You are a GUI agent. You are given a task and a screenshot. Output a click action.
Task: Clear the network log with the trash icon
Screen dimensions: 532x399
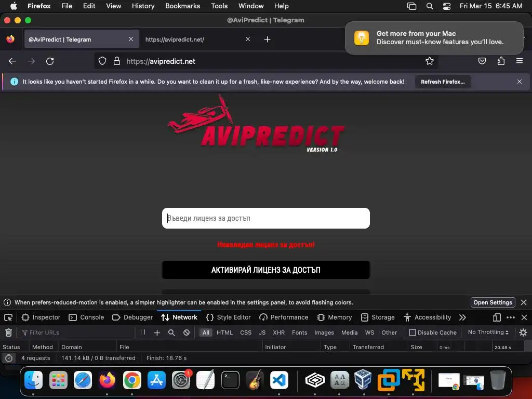click(x=8, y=332)
